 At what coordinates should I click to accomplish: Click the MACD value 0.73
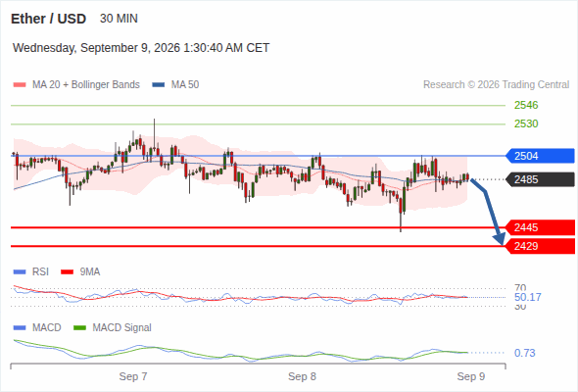pyautogui.click(x=524, y=353)
